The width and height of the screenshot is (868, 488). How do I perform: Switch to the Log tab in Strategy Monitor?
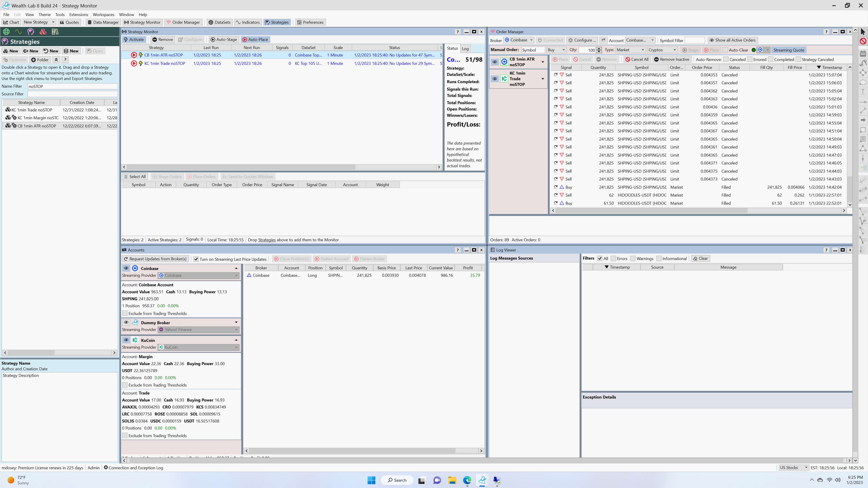click(x=465, y=49)
